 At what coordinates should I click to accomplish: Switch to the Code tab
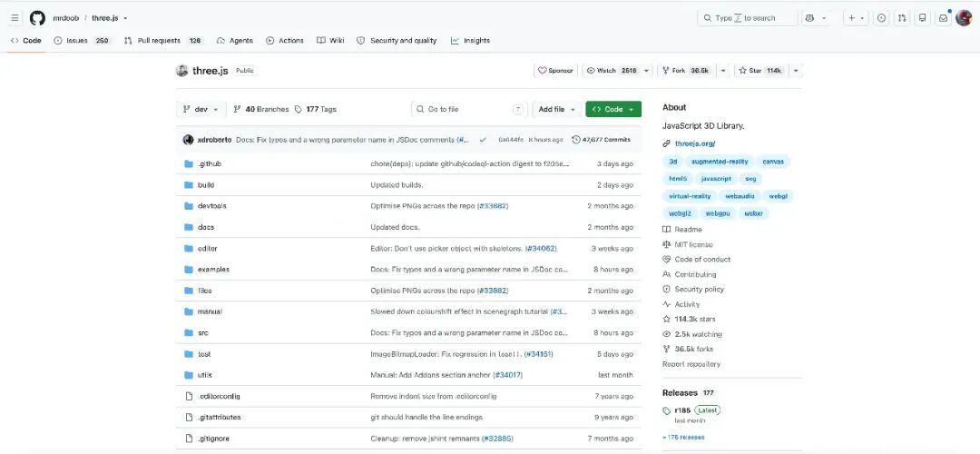(x=26, y=41)
